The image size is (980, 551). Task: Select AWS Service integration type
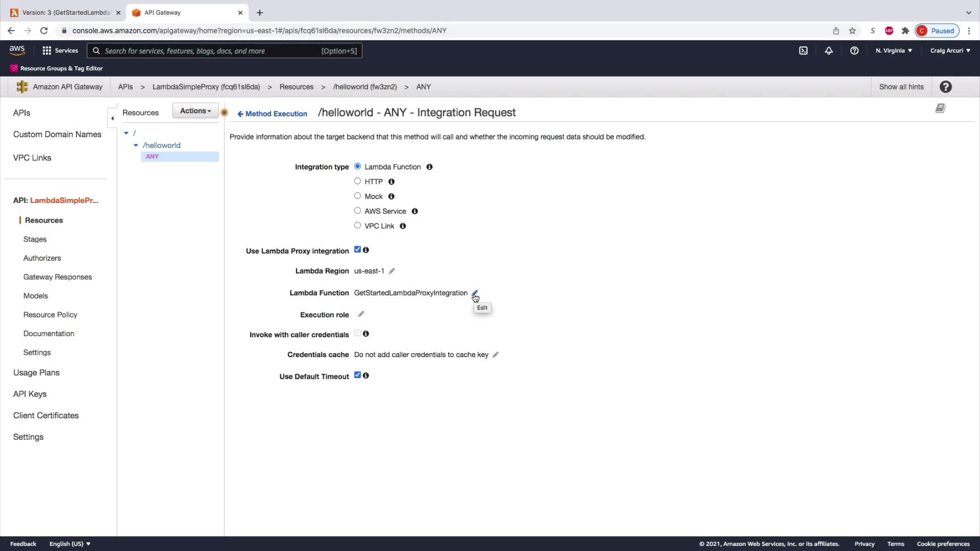click(357, 210)
